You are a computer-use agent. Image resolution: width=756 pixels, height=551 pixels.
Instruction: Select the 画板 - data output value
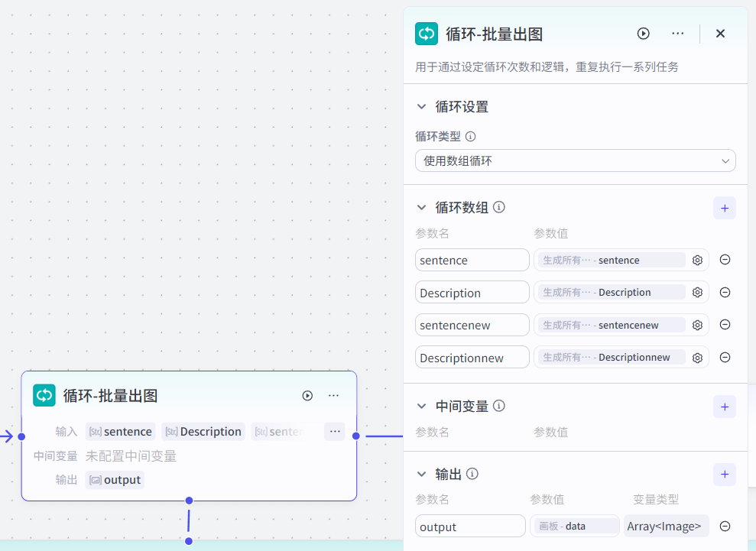click(x=575, y=526)
